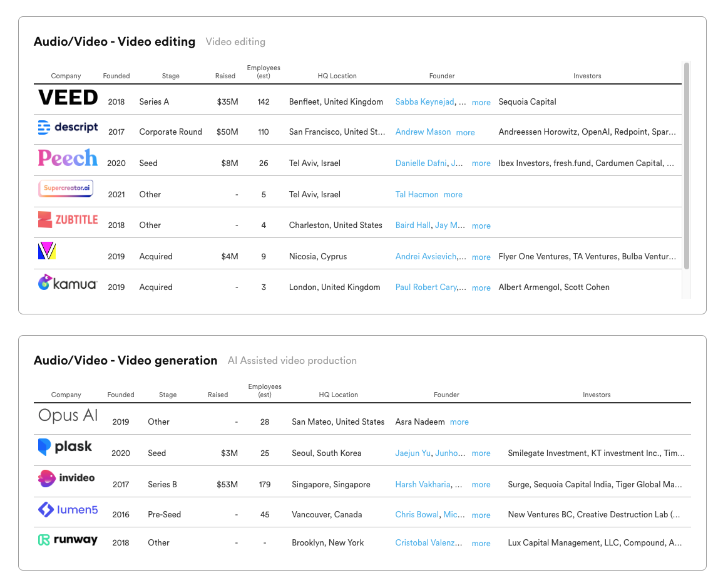Viewport: 728px width, 585px height.
Task: Click the Lumen5 logo
Action: point(68,510)
